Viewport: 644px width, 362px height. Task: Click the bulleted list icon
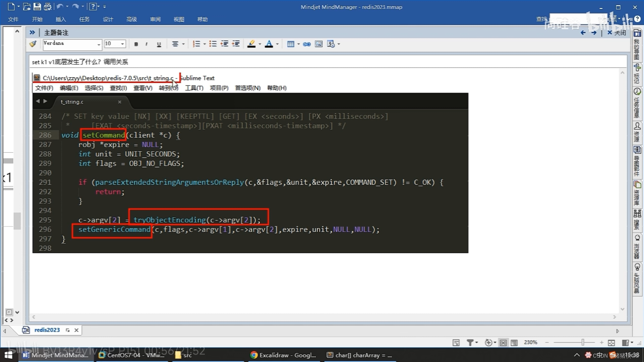[213, 44]
